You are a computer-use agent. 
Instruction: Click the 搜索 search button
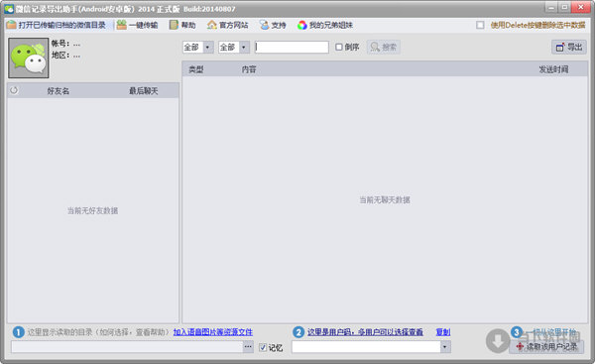click(x=383, y=47)
